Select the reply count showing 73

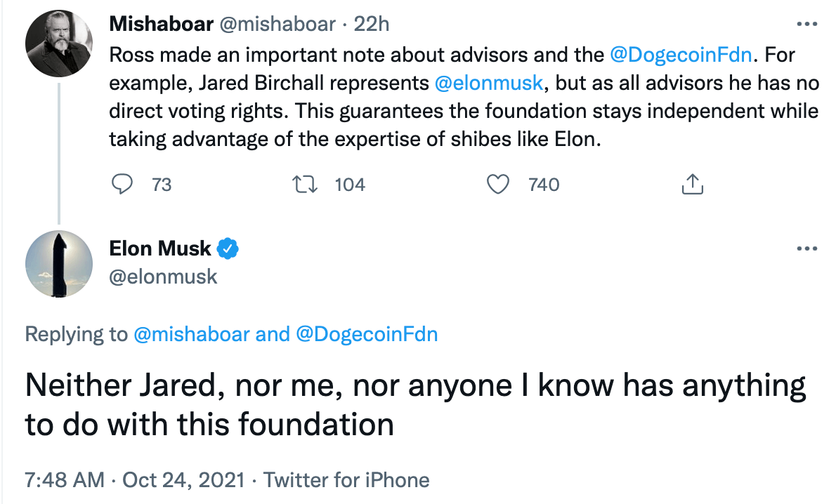tap(160, 184)
